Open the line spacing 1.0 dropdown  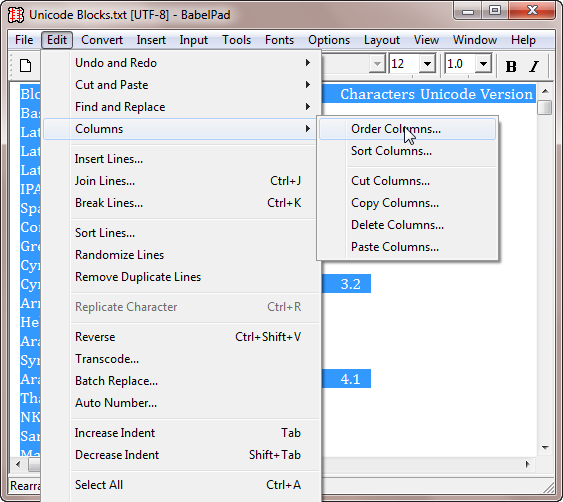pos(483,64)
